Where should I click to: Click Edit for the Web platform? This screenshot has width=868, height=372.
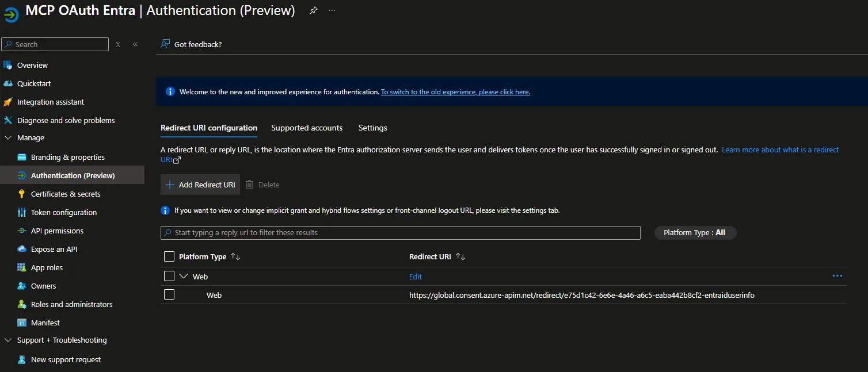click(416, 277)
